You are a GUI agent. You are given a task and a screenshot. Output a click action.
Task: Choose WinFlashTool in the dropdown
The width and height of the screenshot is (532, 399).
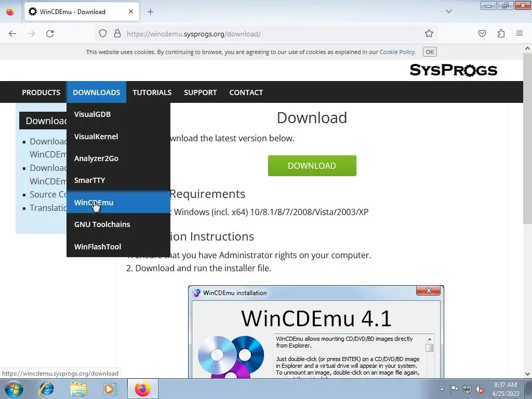coord(118,247)
